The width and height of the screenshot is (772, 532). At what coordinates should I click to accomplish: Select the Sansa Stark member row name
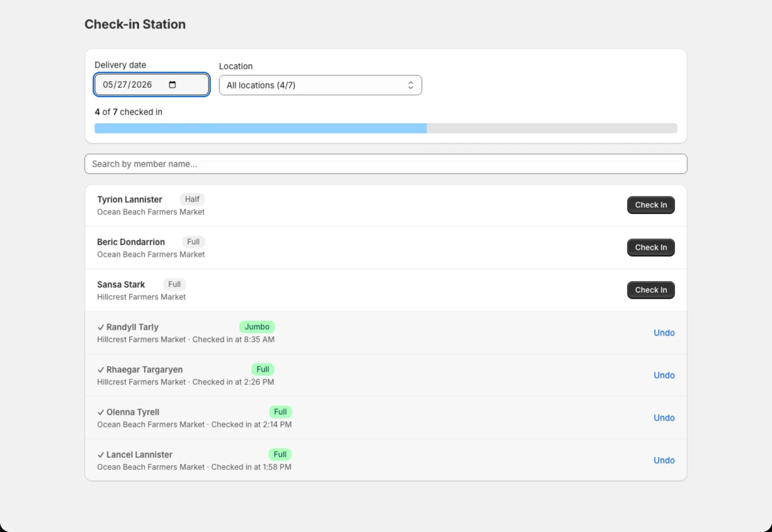[x=121, y=285]
